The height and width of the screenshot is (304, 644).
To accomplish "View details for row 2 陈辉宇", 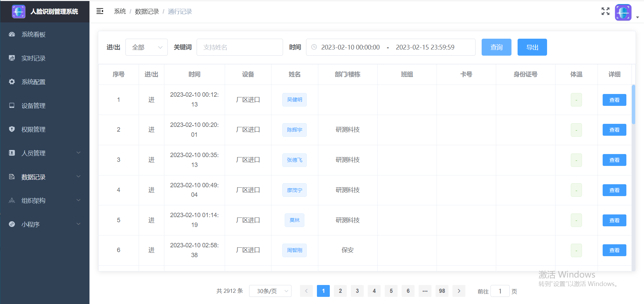I will [614, 130].
